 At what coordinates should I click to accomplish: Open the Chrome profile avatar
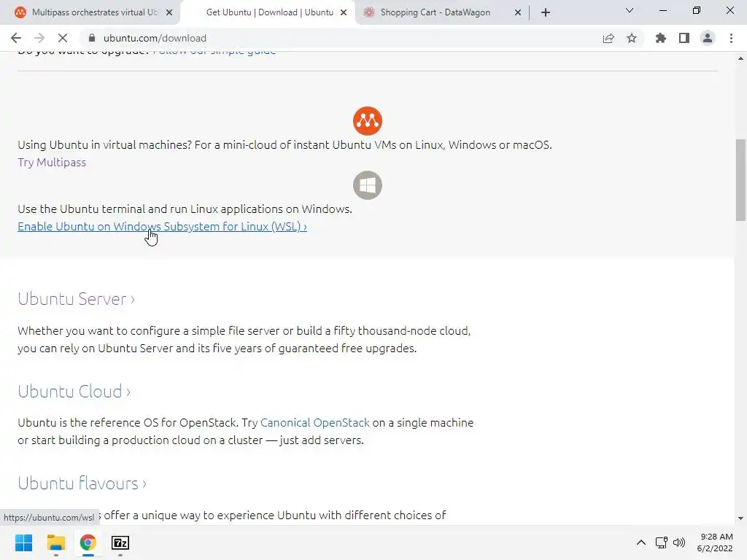click(x=708, y=38)
